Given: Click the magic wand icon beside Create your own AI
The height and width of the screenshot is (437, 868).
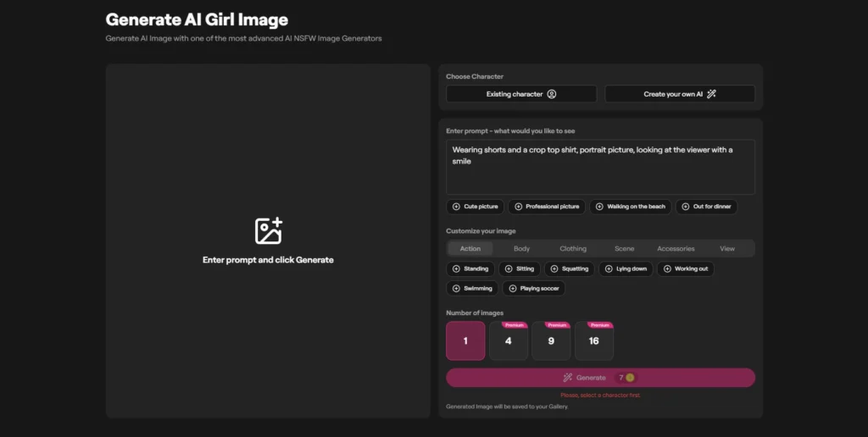Looking at the screenshot, I should coord(711,94).
